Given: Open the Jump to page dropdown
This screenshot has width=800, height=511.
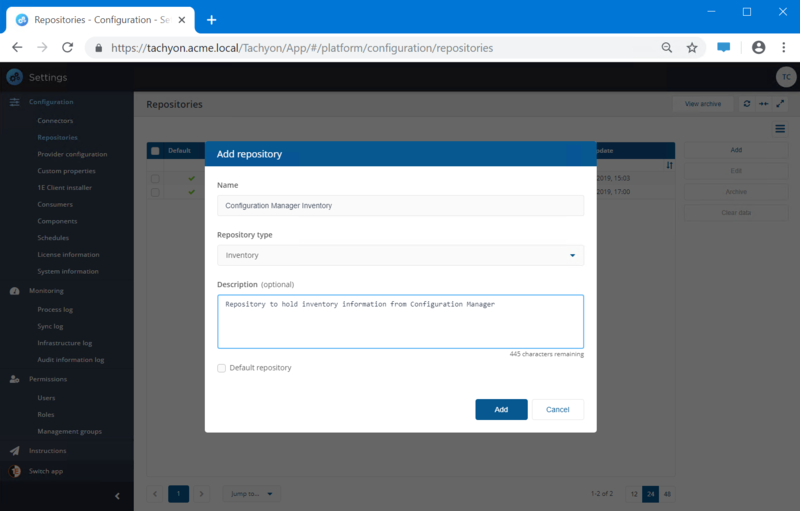Looking at the screenshot, I should click(x=252, y=493).
